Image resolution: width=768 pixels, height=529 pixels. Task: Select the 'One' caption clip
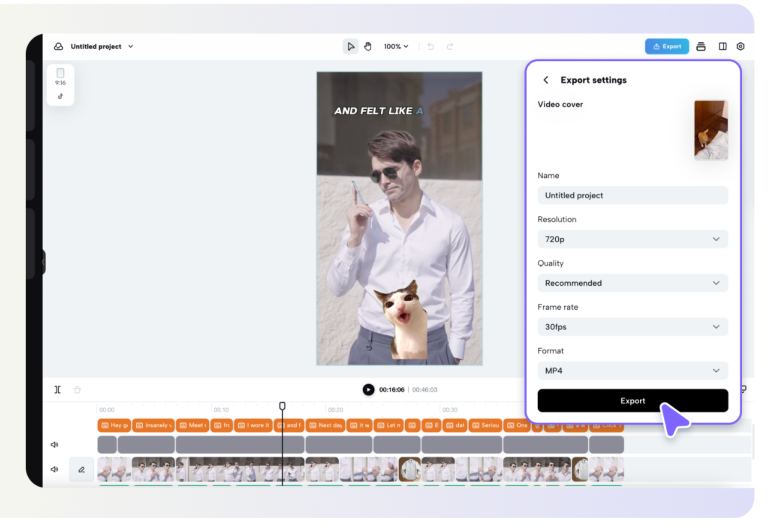click(x=517, y=425)
